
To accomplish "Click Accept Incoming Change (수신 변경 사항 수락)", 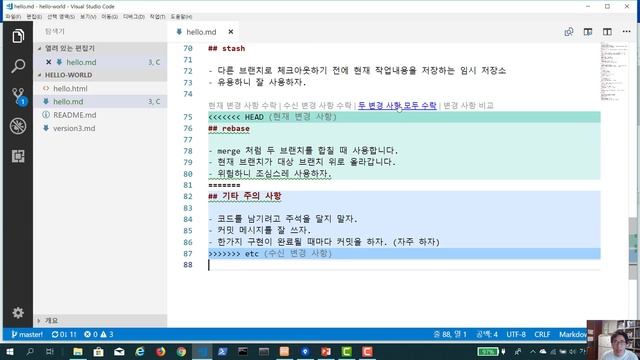I will tap(317, 106).
